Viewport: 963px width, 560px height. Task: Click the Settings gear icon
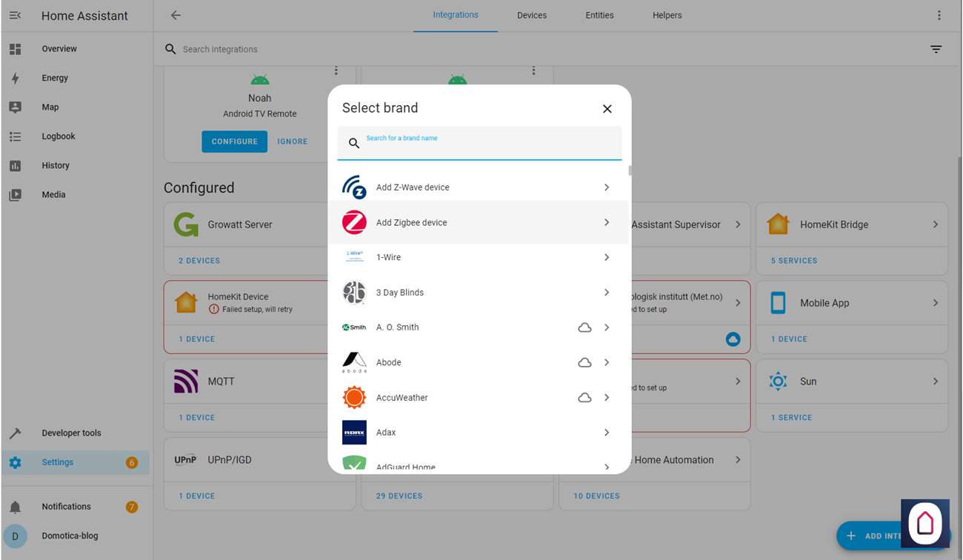coord(15,463)
